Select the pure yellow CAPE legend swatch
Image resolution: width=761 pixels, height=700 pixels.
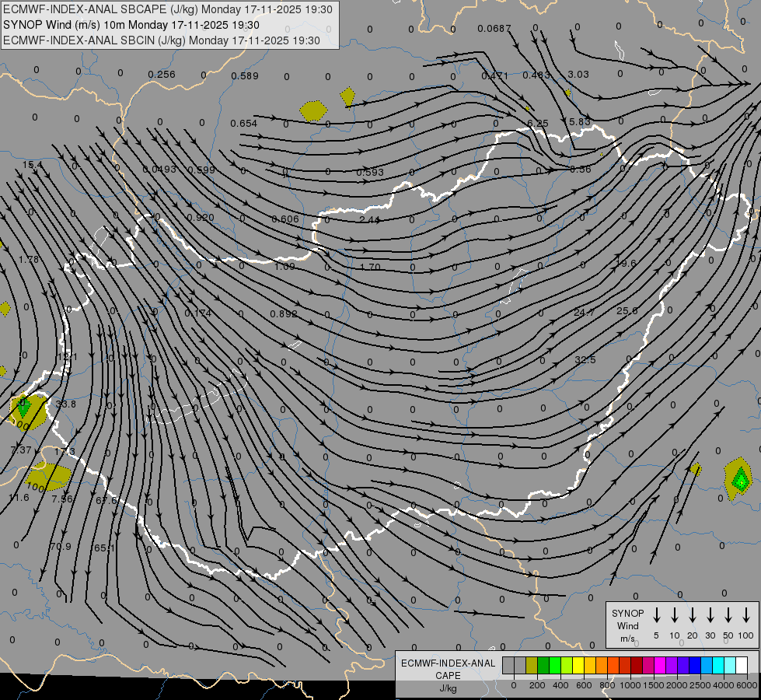tap(578, 665)
